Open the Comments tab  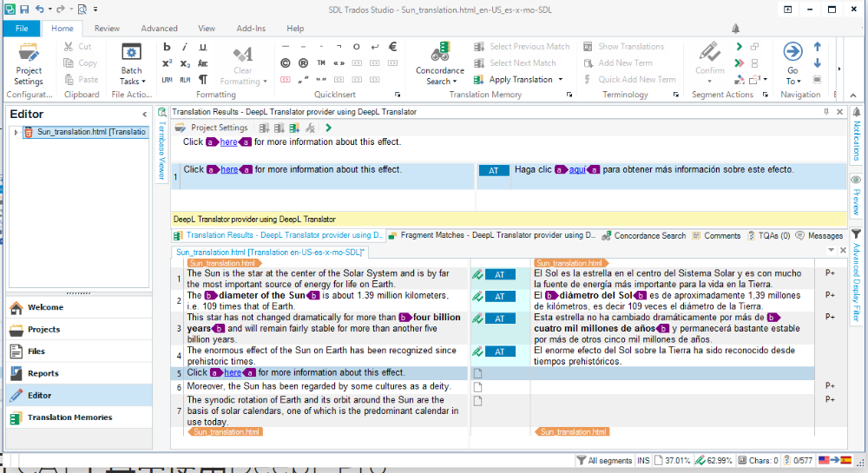click(716, 236)
